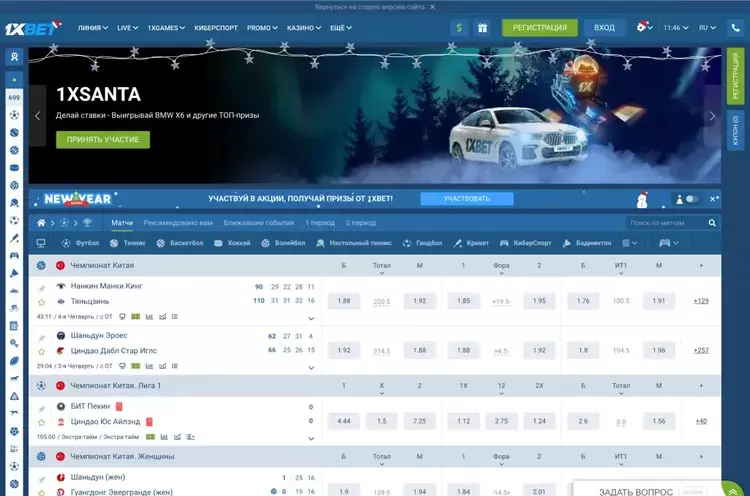Open the RU language dropdown
The image size is (750, 496).
707,28
